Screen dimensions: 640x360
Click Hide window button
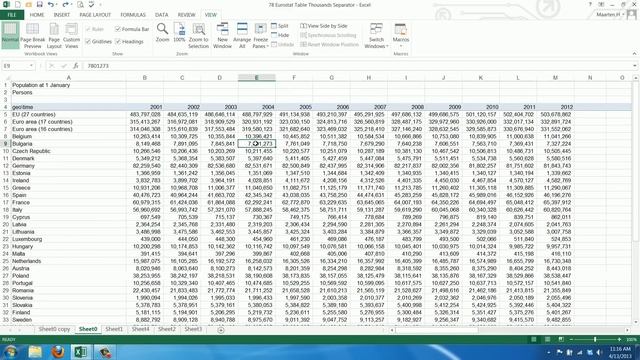pyautogui.click(x=280, y=35)
